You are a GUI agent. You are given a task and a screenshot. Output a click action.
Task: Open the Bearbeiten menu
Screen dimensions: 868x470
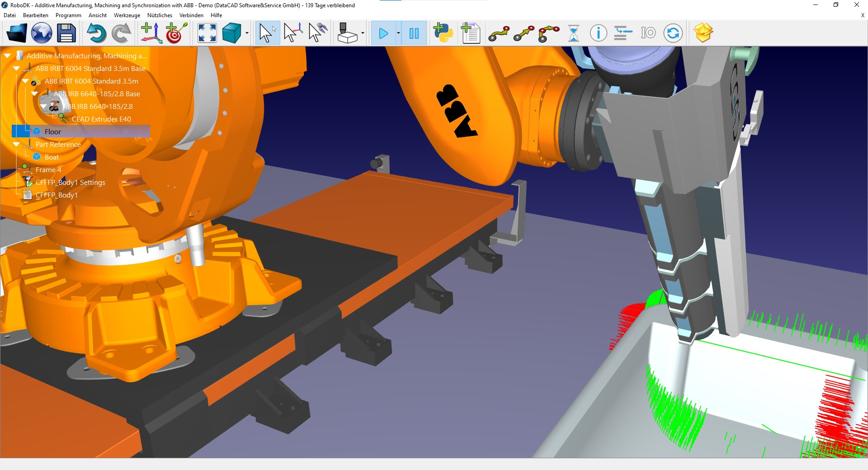coord(36,15)
